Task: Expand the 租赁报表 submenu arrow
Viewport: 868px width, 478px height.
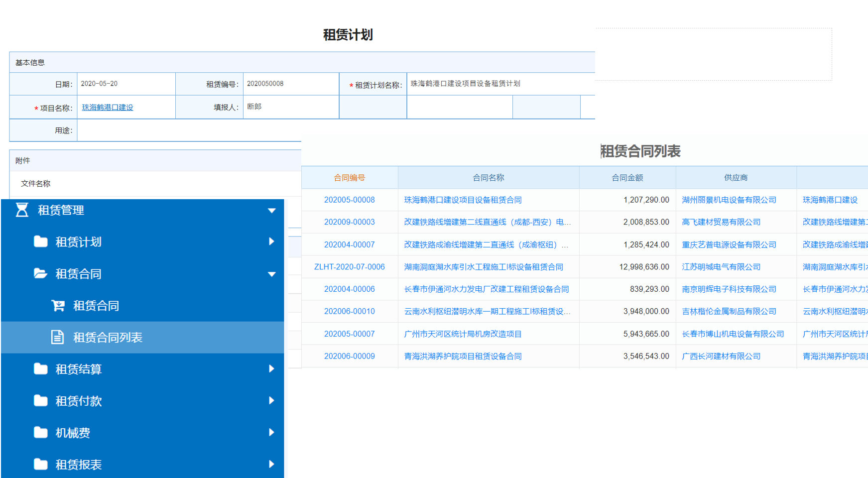Action: (x=271, y=465)
